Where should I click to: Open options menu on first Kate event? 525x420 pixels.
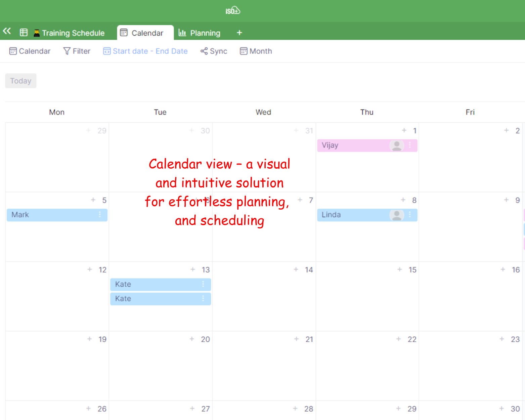[203, 284]
